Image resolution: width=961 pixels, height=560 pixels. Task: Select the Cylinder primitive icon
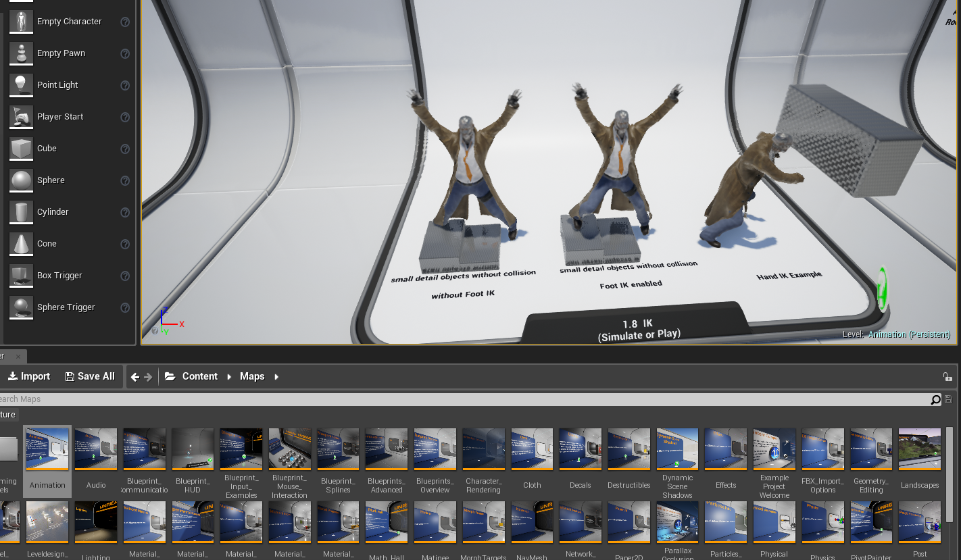pyautogui.click(x=22, y=212)
